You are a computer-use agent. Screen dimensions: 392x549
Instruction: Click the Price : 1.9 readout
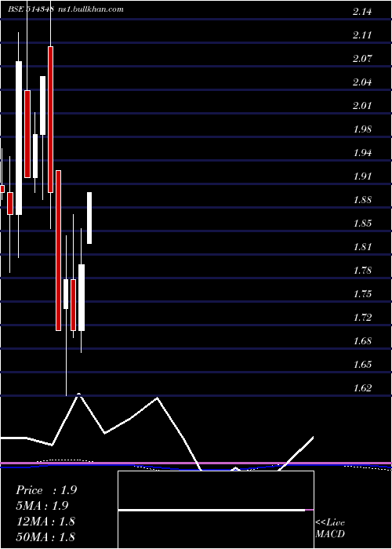click(x=46, y=490)
